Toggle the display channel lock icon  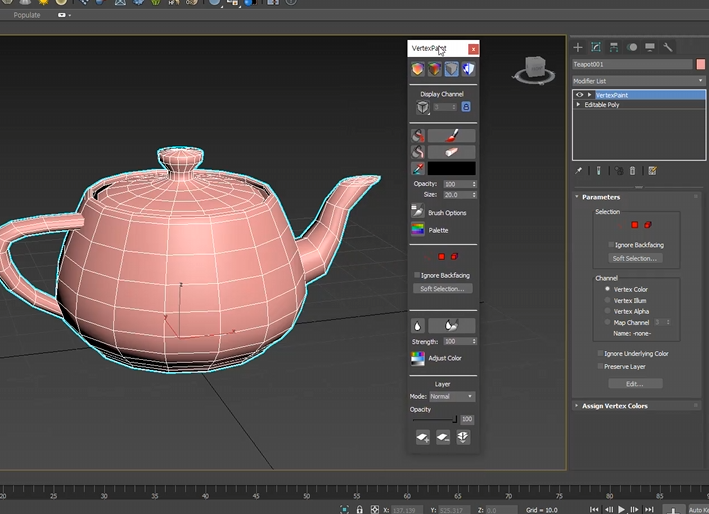click(x=466, y=107)
